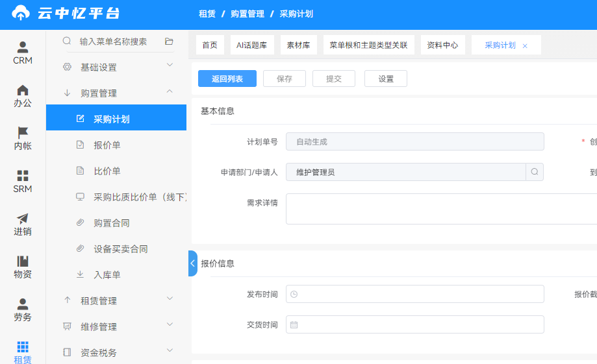
Task: Open the 入库单 menu item
Action: [x=116, y=274]
